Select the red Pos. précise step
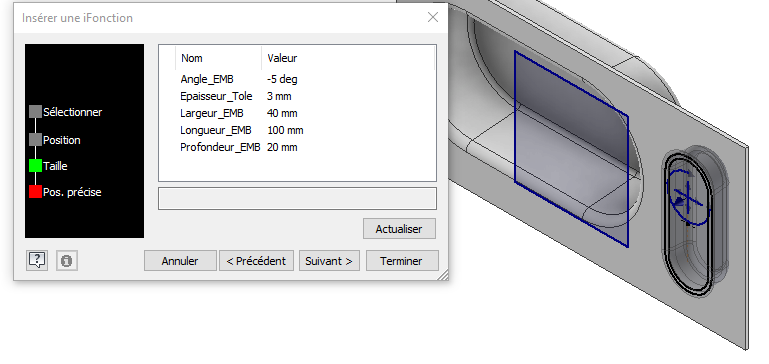 (x=65, y=192)
